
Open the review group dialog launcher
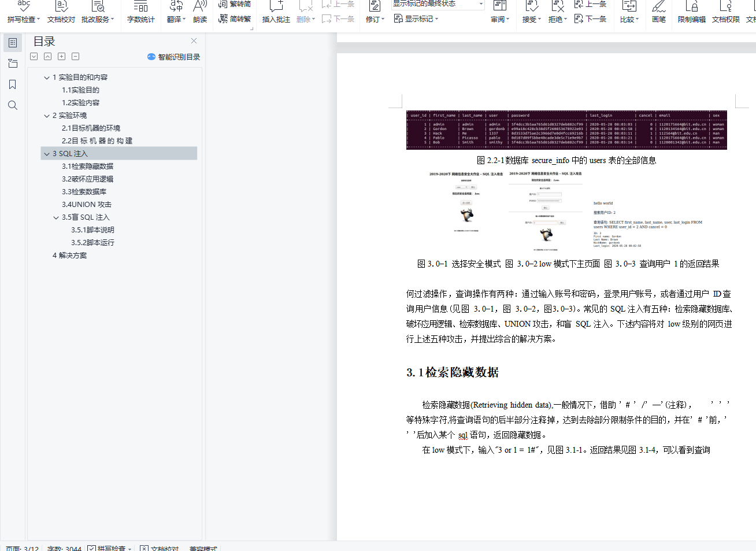tap(251, 28)
